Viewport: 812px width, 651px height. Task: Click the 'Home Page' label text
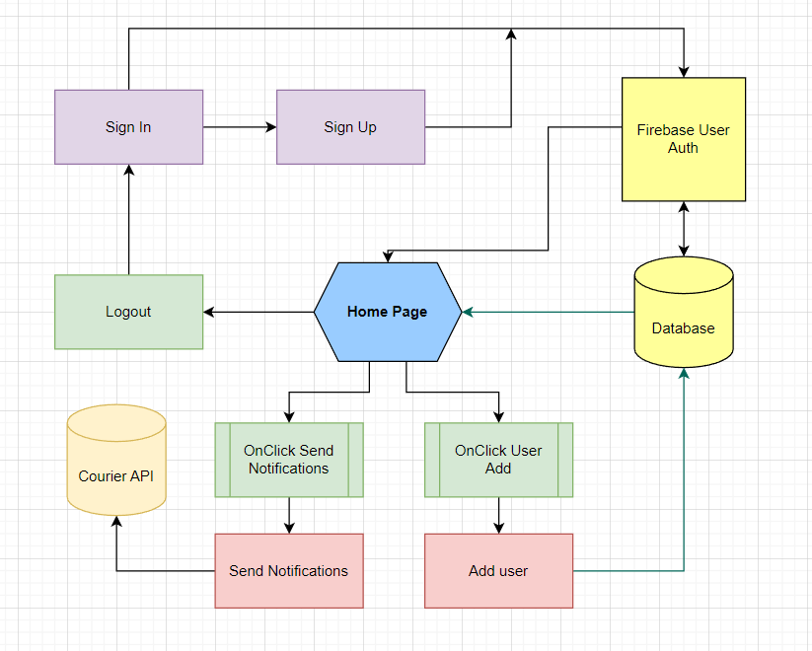pos(388,312)
